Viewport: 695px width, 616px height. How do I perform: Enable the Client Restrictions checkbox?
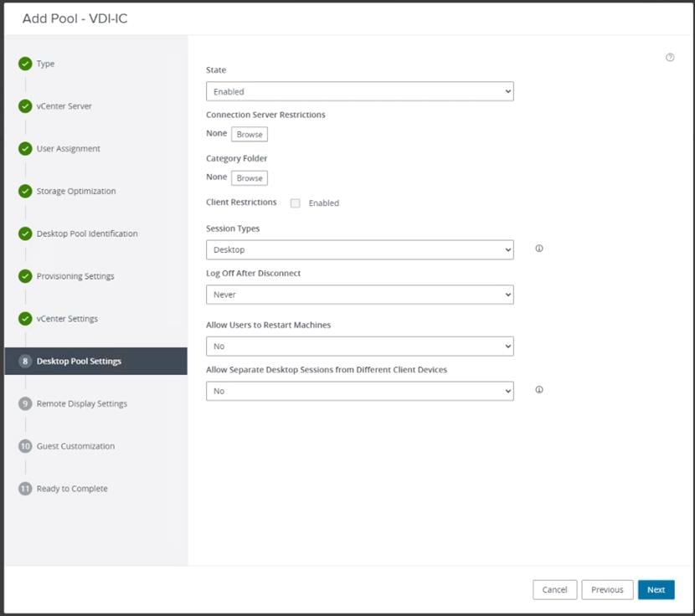(x=296, y=203)
